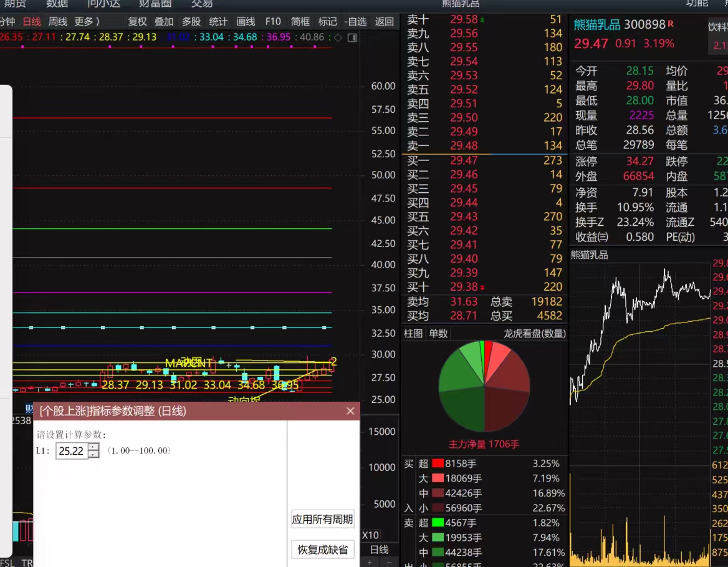The width and height of the screenshot is (728, 567).
Task: Click the X10 volume scale button
Action: 370,535
